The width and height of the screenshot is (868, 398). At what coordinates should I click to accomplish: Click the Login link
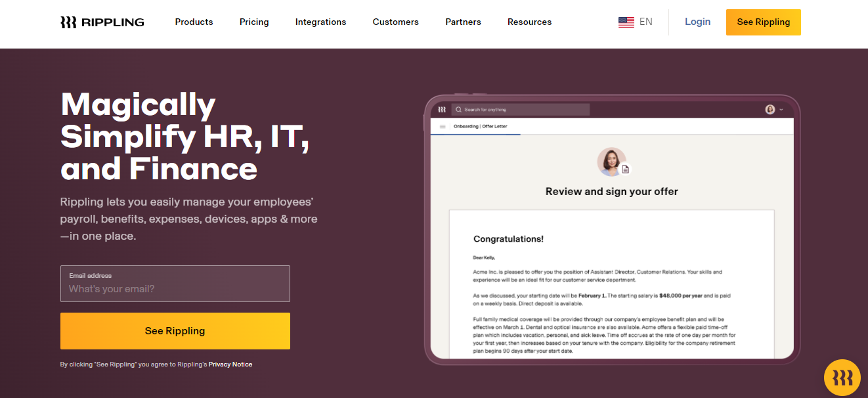[x=697, y=22]
